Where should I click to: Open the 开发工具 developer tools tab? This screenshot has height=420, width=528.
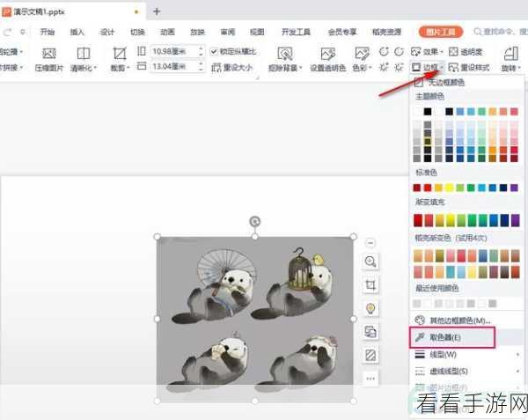pyautogui.click(x=296, y=32)
